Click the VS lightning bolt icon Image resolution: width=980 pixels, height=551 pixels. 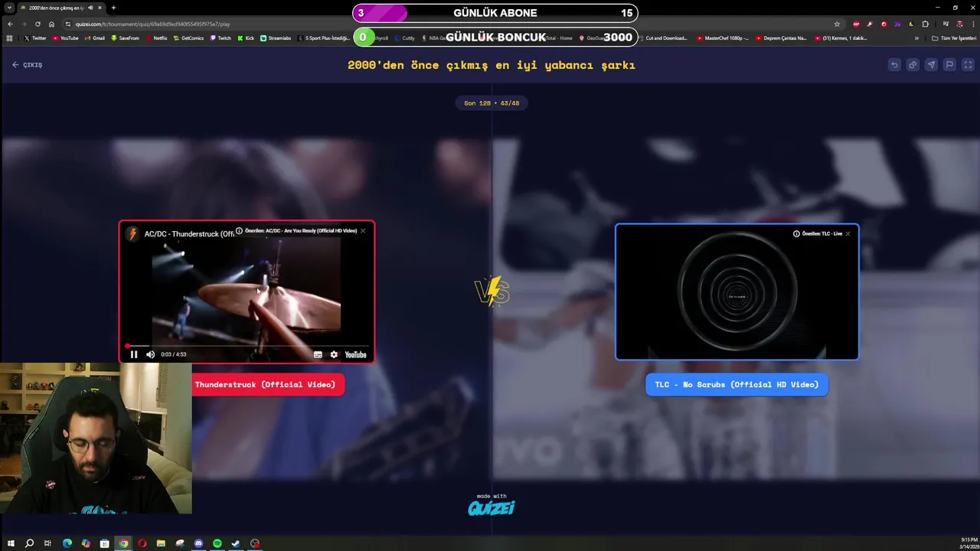pyautogui.click(x=492, y=291)
